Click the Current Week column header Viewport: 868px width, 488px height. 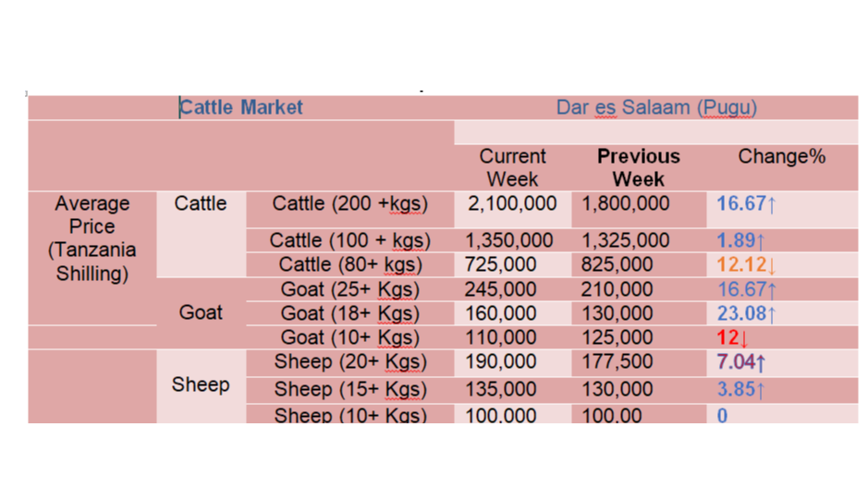coord(512,167)
